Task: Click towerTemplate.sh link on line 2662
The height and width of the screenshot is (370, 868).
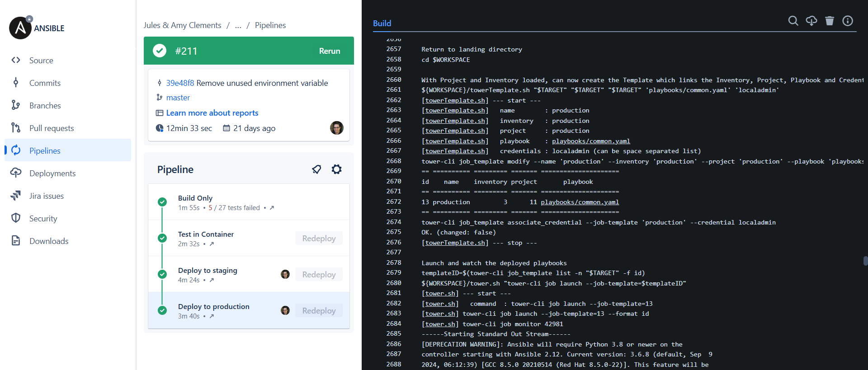Action: tap(455, 100)
